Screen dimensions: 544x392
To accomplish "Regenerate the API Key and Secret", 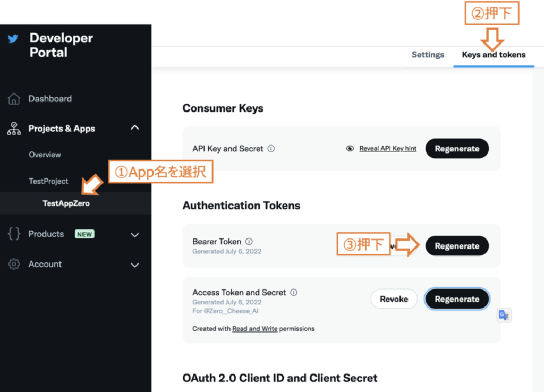I will [457, 149].
